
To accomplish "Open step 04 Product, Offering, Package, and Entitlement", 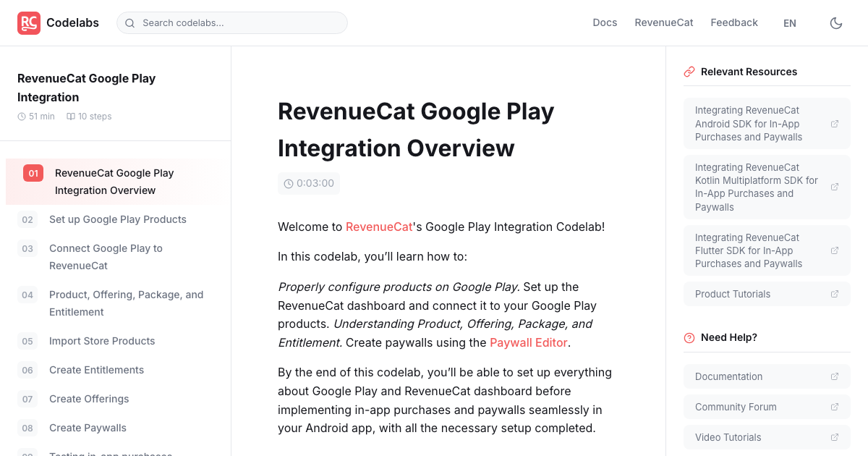I will click(x=116, y=303).
